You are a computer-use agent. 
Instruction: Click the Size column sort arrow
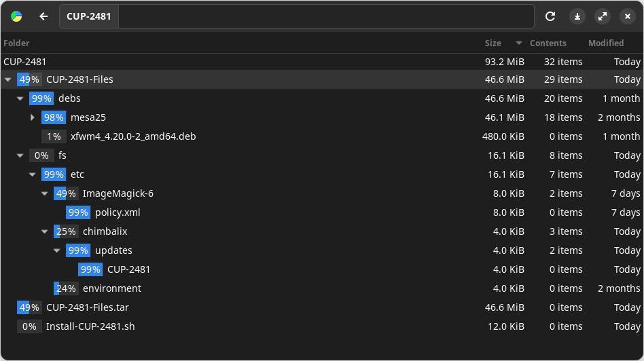pyautogui.click(x=519, y=43)
